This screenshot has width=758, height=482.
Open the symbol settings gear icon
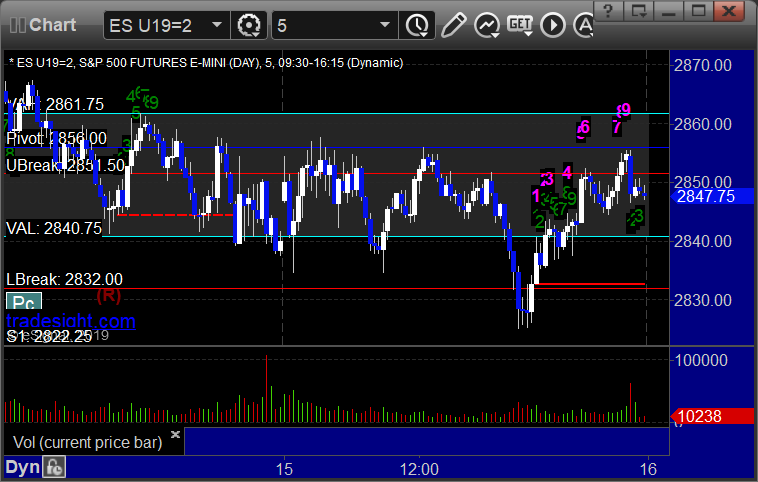248,25
